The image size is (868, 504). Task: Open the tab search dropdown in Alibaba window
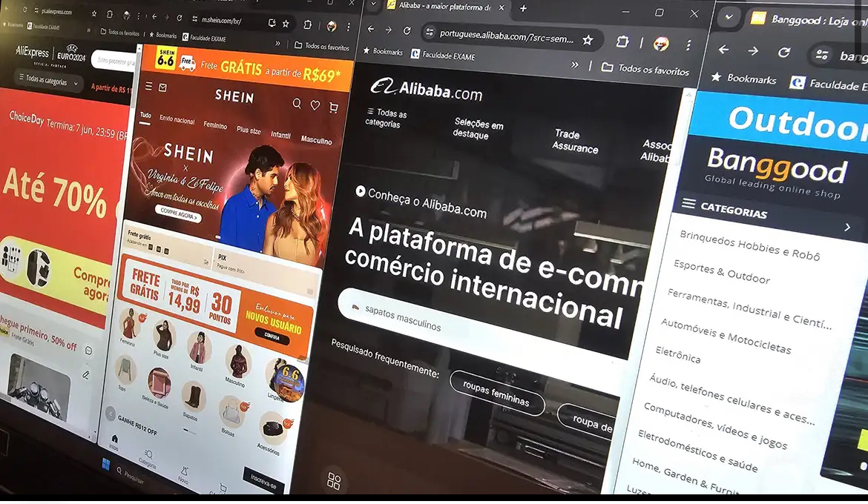coord(374,4)
